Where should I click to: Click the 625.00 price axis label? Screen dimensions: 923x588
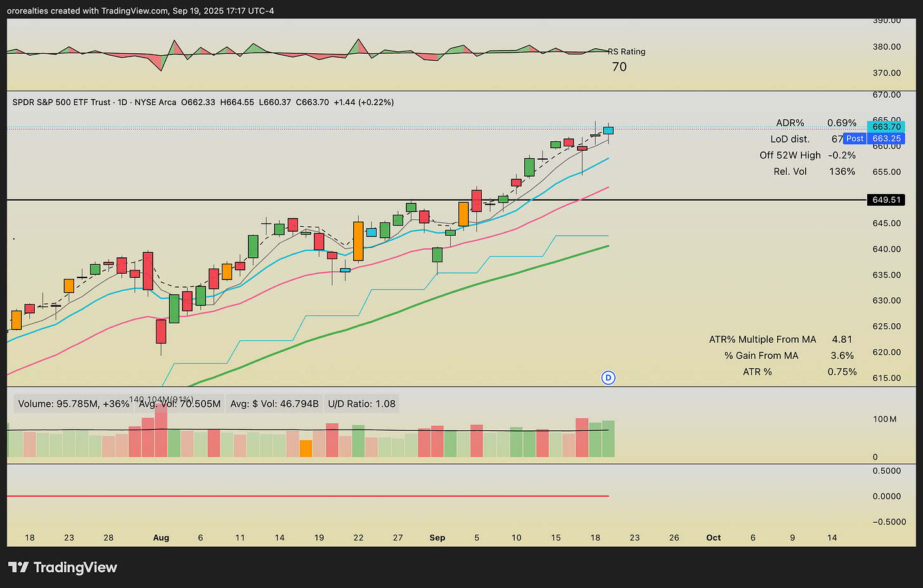887,326
